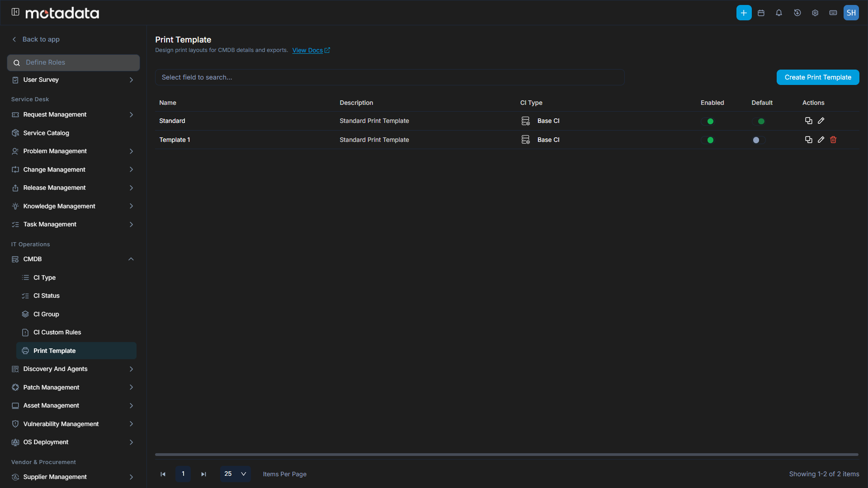Image resolution: width=868 pixels, height=488 pixels.
Task: Click the Base CI icon in Standard row
Action: click(525, 121)
